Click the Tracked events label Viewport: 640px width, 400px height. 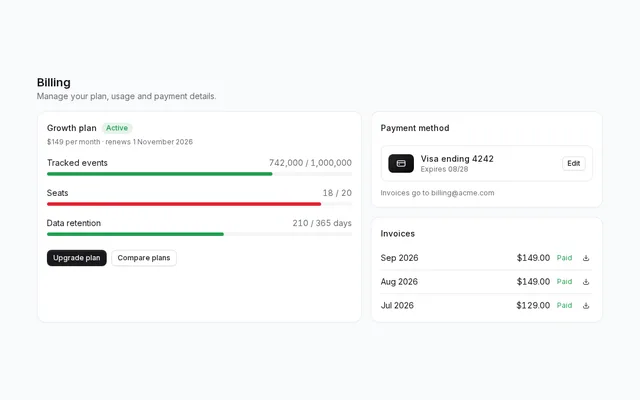(x=77, y=163)
